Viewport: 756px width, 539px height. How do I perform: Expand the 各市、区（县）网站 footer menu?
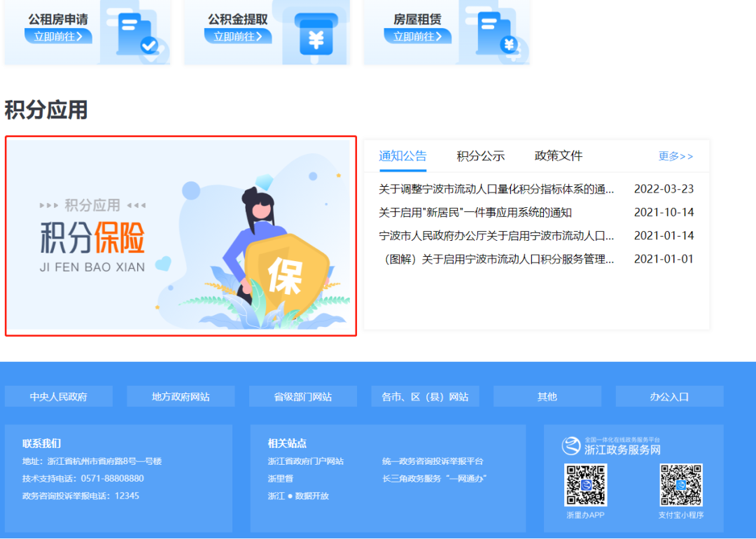click(426, 396)
